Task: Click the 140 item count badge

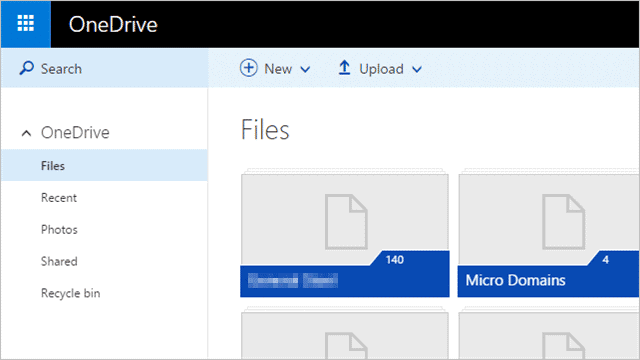Action: pos(395,260)
